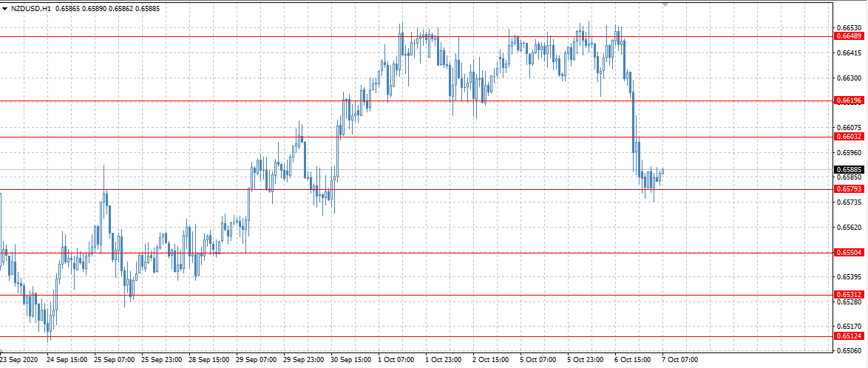Click the red 0.65124 price level label
This screenshot has width=868, height=368.
click(x=850, y=336)
